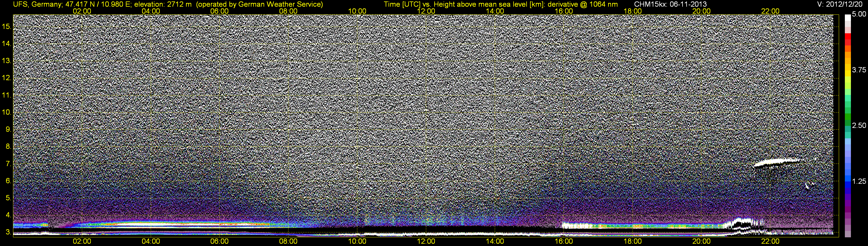868x246 pixels.
Task: Click the "22:00" label on the top time axis
Action: point(770,11)
